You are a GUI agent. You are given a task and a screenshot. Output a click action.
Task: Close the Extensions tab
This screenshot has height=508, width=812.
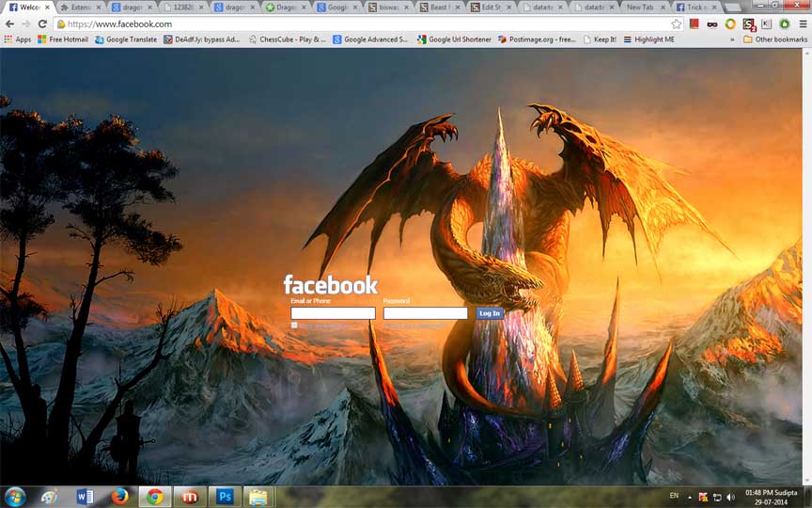click(x=99, y=8)
